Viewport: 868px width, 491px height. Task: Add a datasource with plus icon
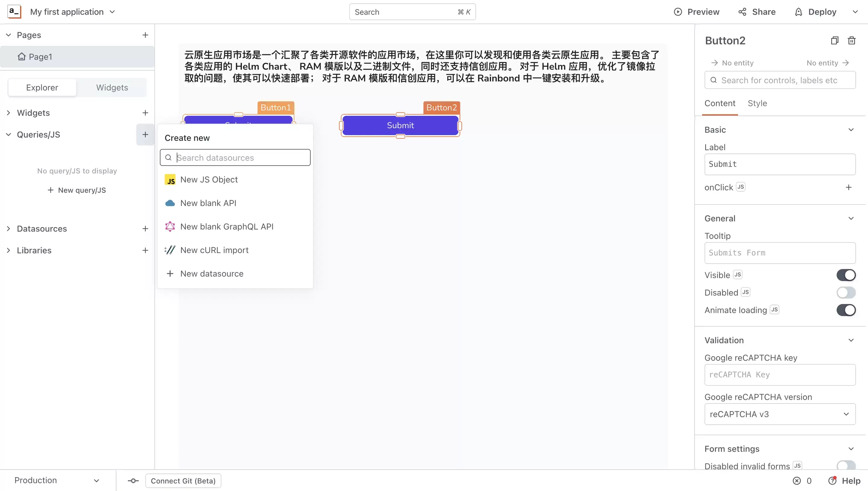click(145, 229)
